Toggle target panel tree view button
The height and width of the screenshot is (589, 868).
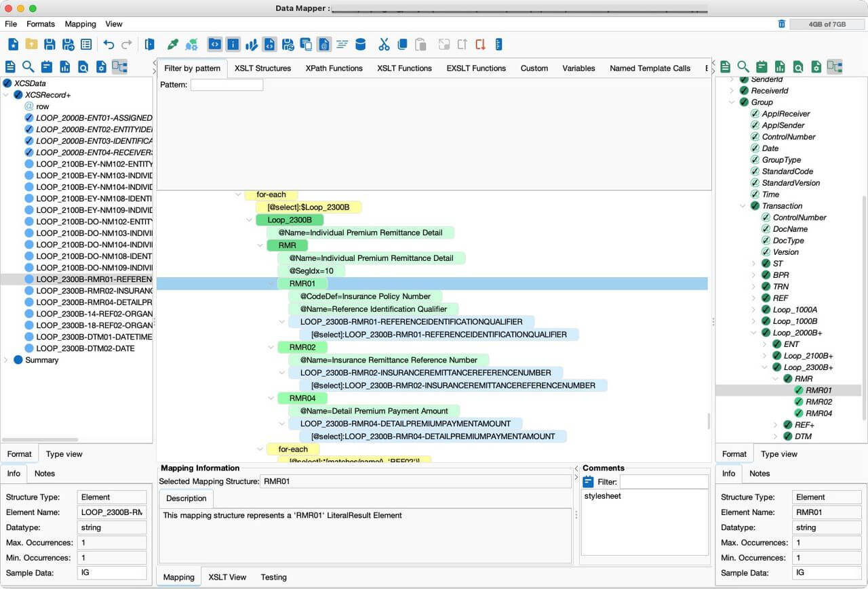click(835, 66)
